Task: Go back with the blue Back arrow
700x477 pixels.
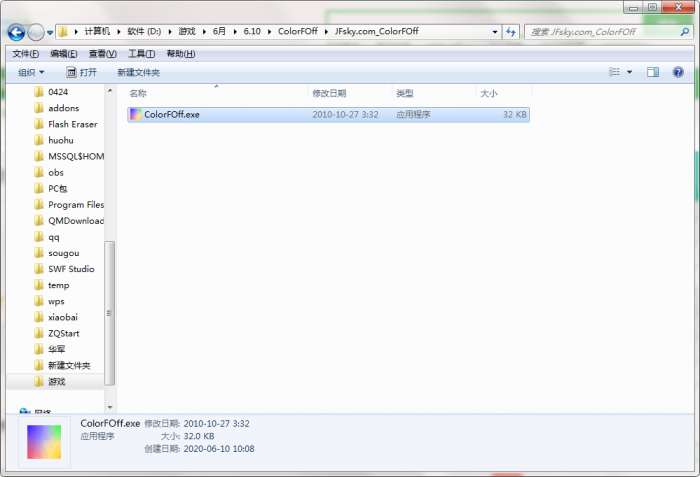Action: (x=16, y=33)
